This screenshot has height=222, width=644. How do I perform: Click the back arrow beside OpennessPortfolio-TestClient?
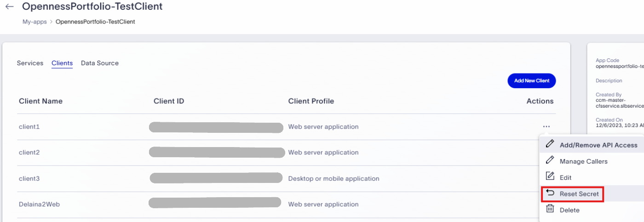[9, 7]
